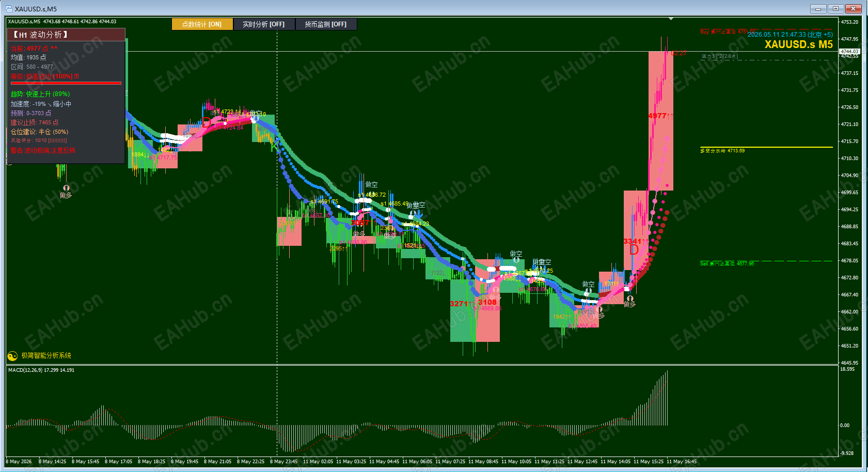Click the red volatility level bar in the H1 波动分析 panel

click(66, 83)
